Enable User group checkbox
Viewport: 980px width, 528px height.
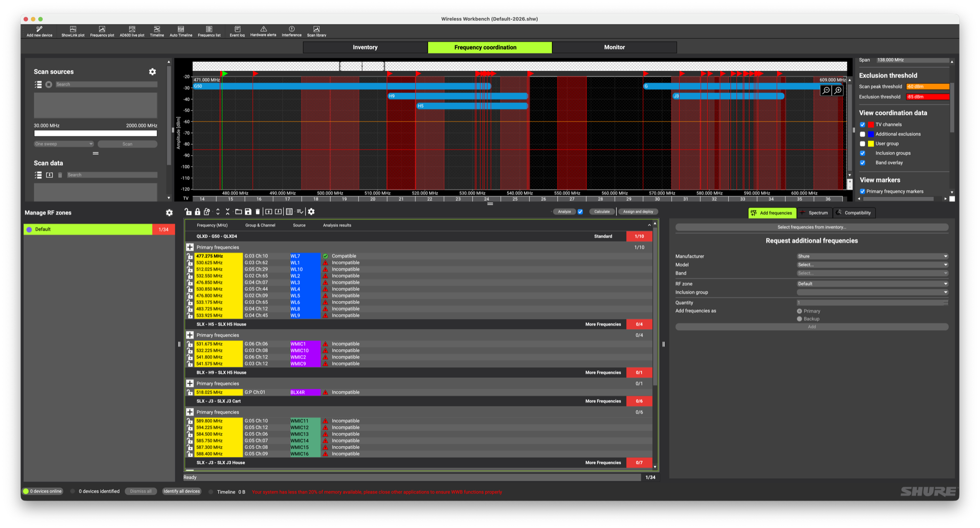(x=862, y=143)
